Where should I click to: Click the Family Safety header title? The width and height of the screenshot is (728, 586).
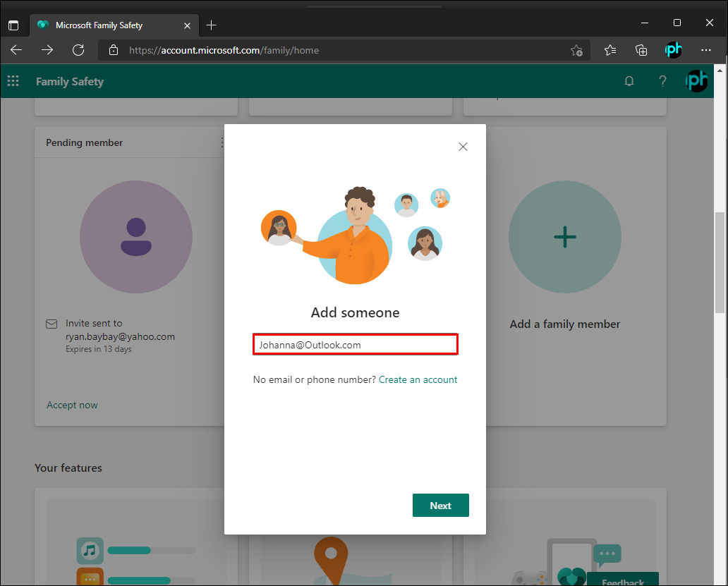[x=70, y=82]
